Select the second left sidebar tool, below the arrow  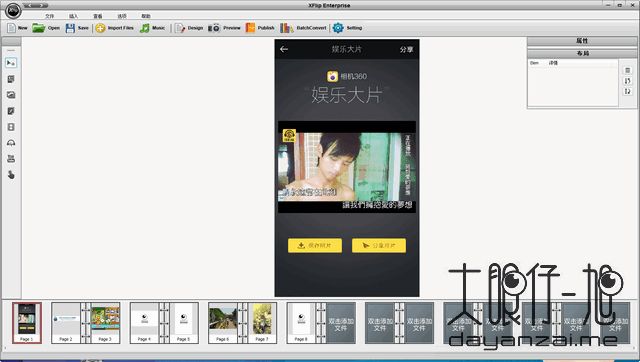[11, 79]
